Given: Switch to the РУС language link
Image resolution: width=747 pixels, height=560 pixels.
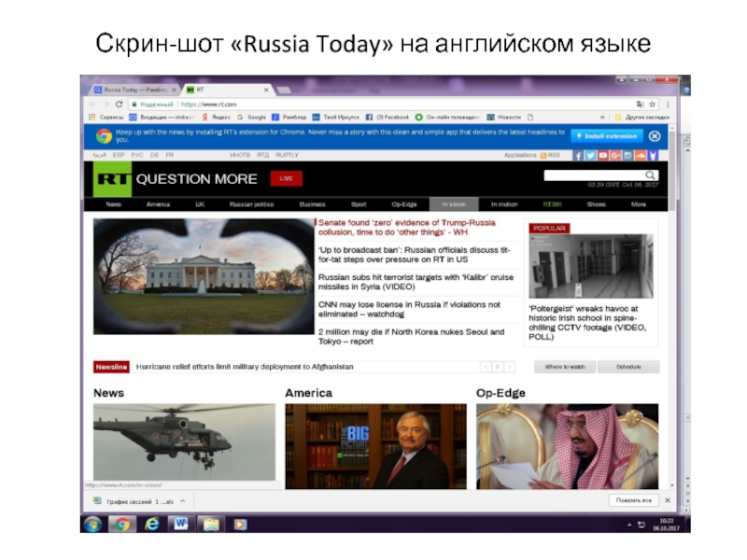Looking at the screenshot, I should [137, 155].
